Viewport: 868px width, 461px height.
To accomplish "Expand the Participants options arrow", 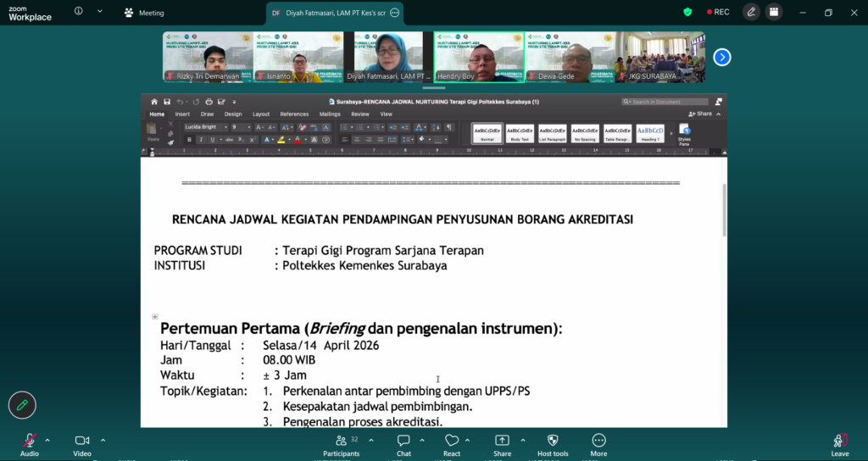I will 371,441.
